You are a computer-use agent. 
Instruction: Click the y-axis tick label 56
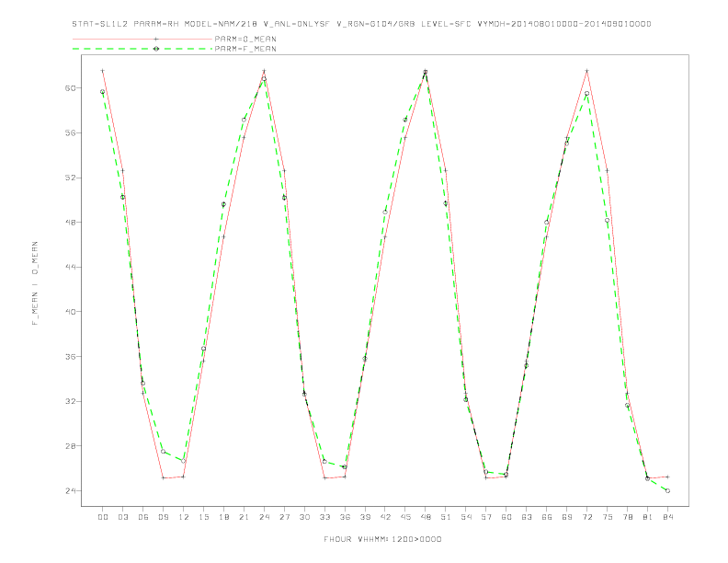(71, 132)
